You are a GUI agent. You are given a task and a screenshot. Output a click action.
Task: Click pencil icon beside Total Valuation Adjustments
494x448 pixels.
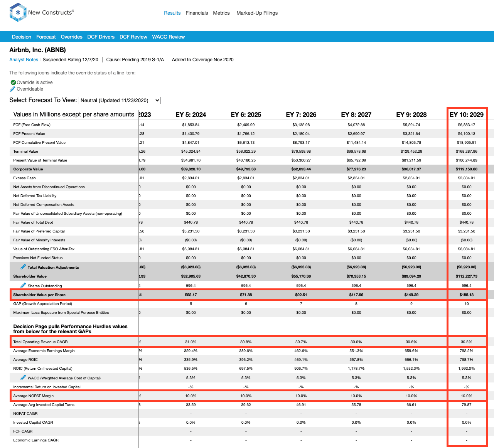point(23,267)
